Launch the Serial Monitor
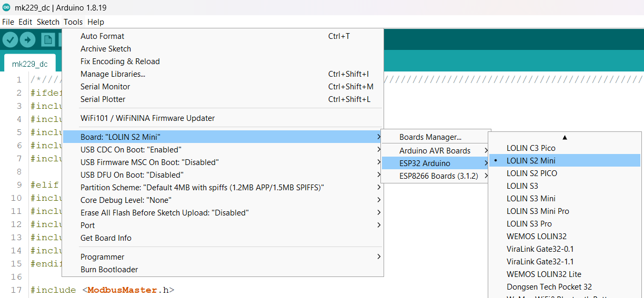Viewport: 644px width, 298px height. click(x=105, y=87)
